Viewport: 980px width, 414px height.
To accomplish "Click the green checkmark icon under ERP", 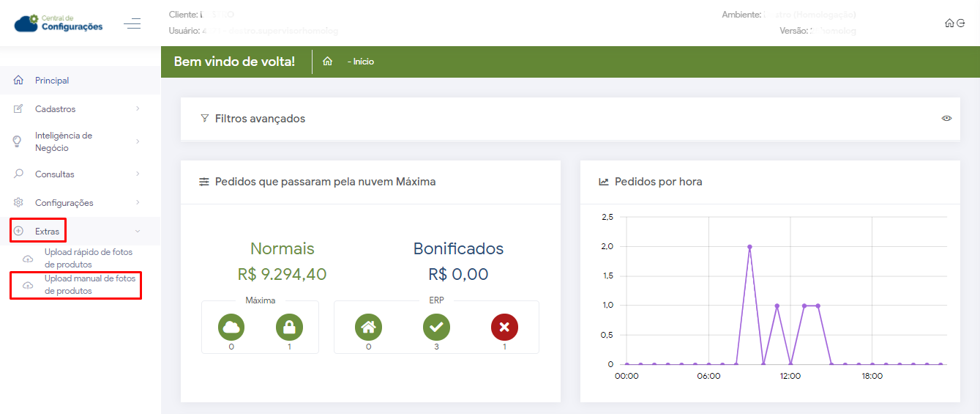I will [x=436, y=326].
